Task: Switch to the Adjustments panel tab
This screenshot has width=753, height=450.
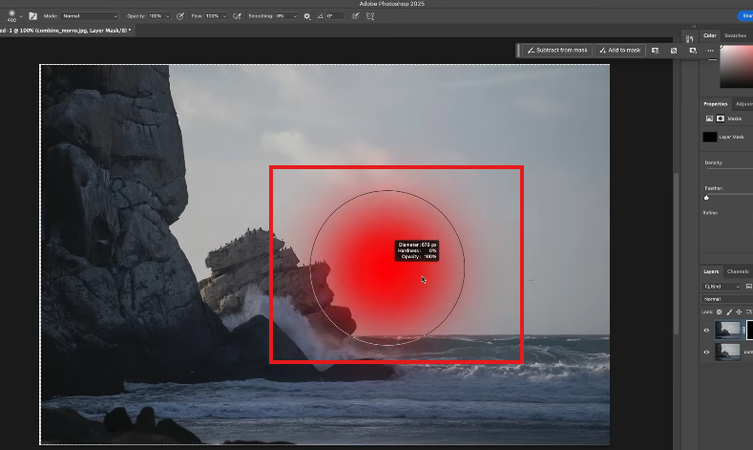Action: pyautogui.click(x=743, y=104)
